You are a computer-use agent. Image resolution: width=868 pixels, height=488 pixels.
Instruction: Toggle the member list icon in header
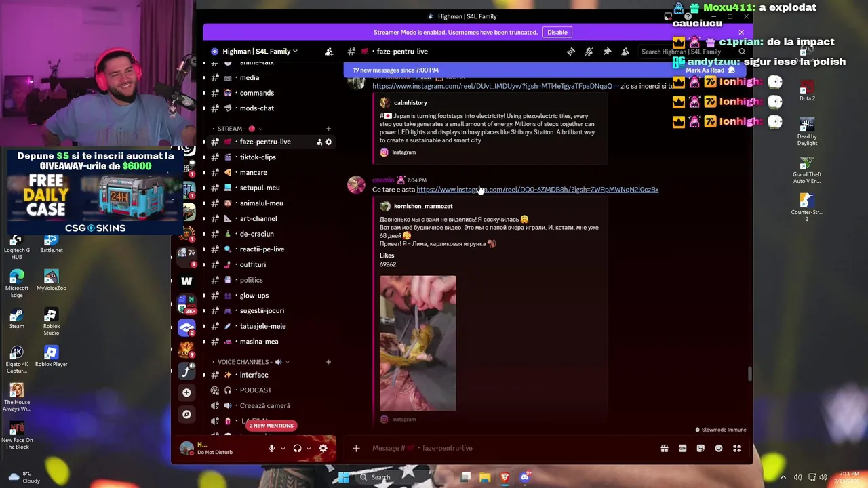pos(625,52)
